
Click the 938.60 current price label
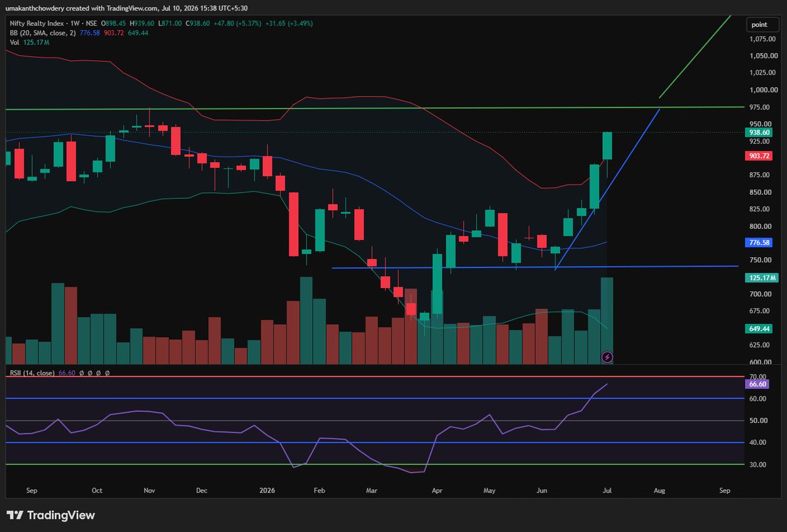coord(759,132)
